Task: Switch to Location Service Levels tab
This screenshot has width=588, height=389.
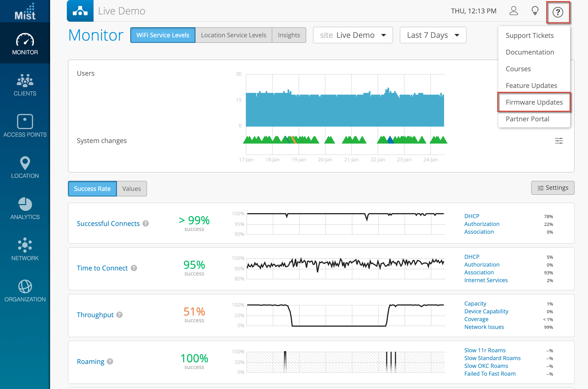Action: pyautogui.click(x=233, y=35)
